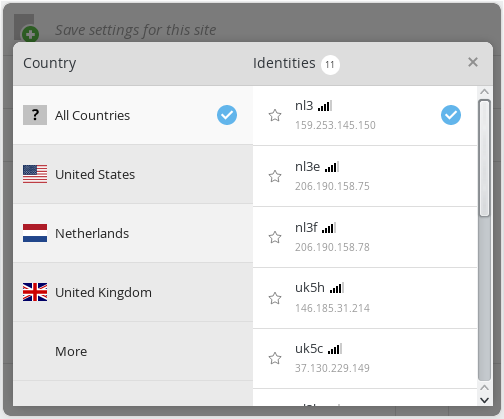
Task: Click the star next to uk5h
Action: 275,298
